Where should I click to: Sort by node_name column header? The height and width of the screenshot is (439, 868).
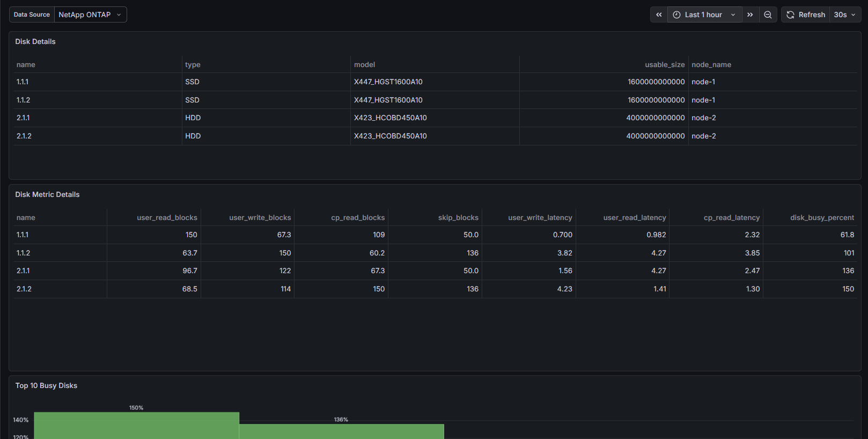click(x=711, y=64)
